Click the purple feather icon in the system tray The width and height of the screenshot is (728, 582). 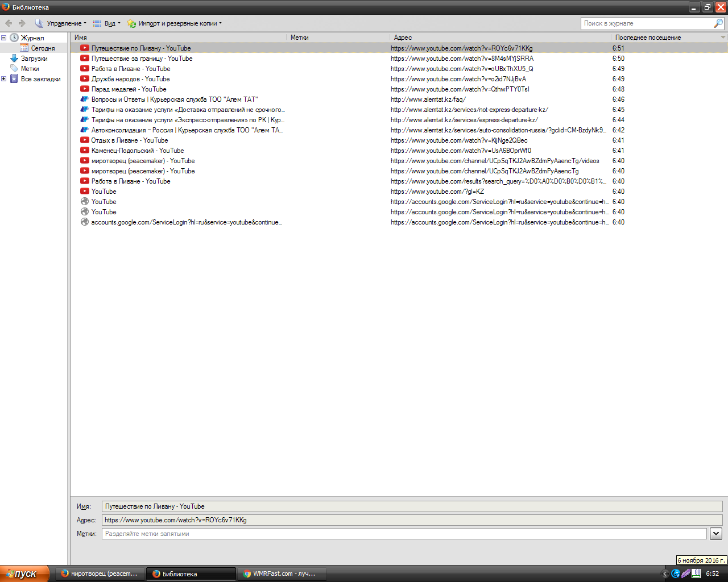click(686, 573)
